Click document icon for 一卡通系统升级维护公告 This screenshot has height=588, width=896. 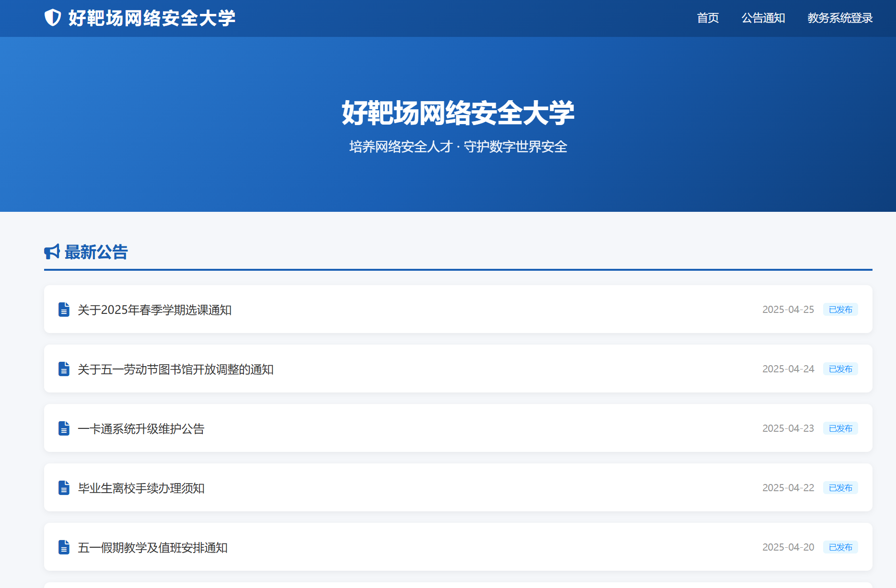(x=64, y=428)
